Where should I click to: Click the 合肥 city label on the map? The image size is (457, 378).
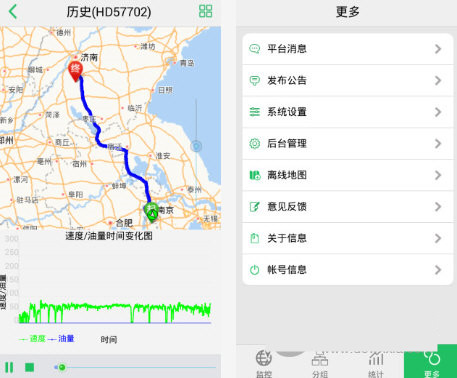pos(124,223)
